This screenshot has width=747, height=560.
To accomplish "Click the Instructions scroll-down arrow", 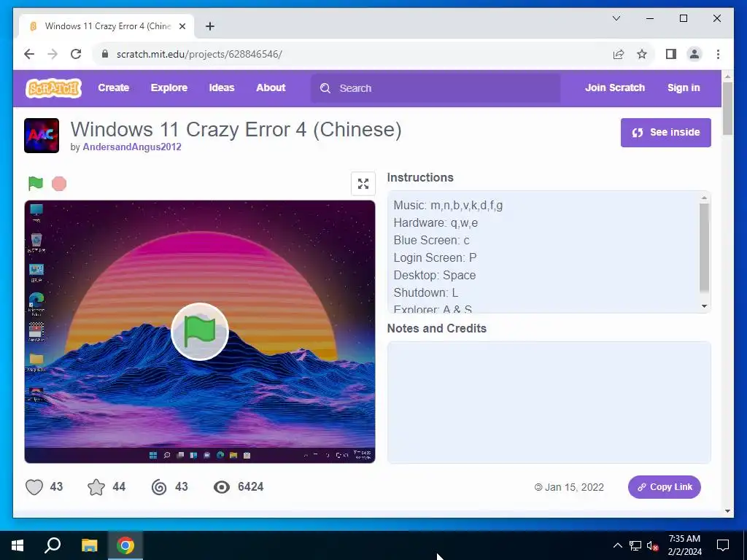I will pyautogui.click(x=704, y=306).
